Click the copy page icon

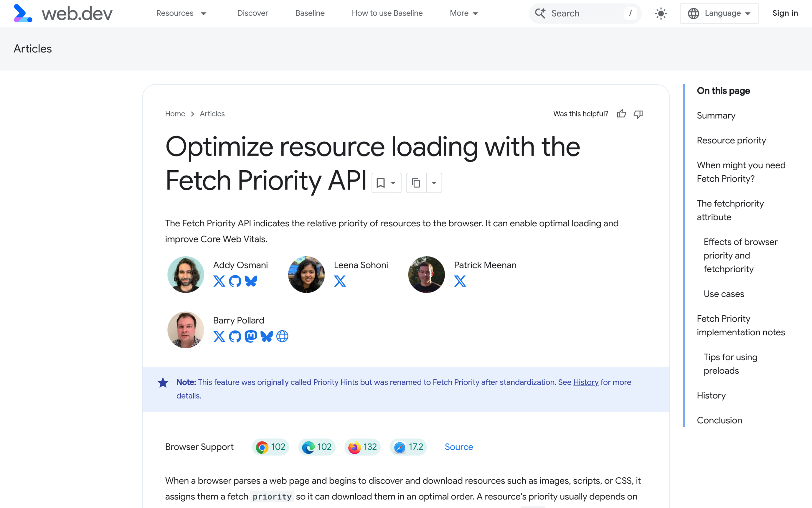click(x=416, y=183)
